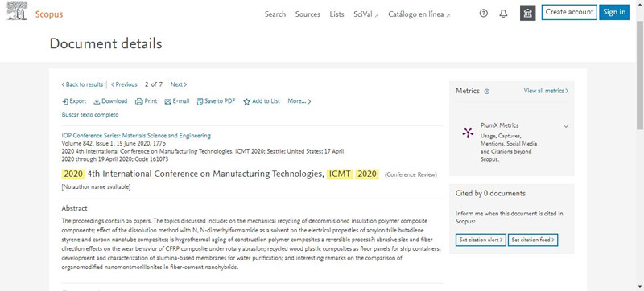Image resolution: width=644 pixels, height=291 pixels.
Task: Click the Save to PDF icon
Action: (x=200, y=101)
